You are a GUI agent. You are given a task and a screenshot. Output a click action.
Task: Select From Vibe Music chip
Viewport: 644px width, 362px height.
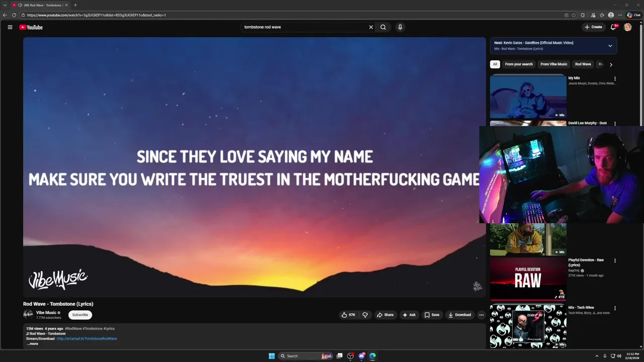click(x=553, y=64)
